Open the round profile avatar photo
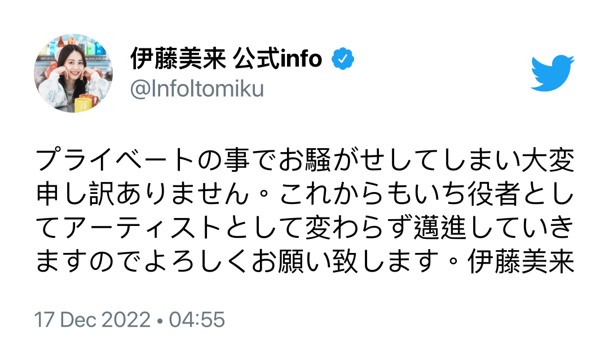The image size is (609, 364). (73, 73)
